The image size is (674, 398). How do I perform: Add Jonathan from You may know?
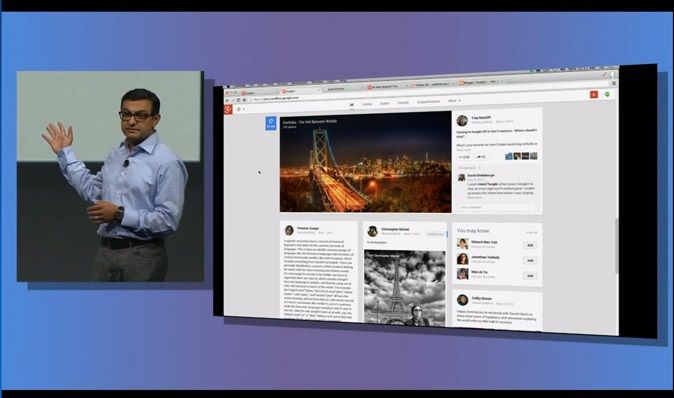[x=530, y=260]
